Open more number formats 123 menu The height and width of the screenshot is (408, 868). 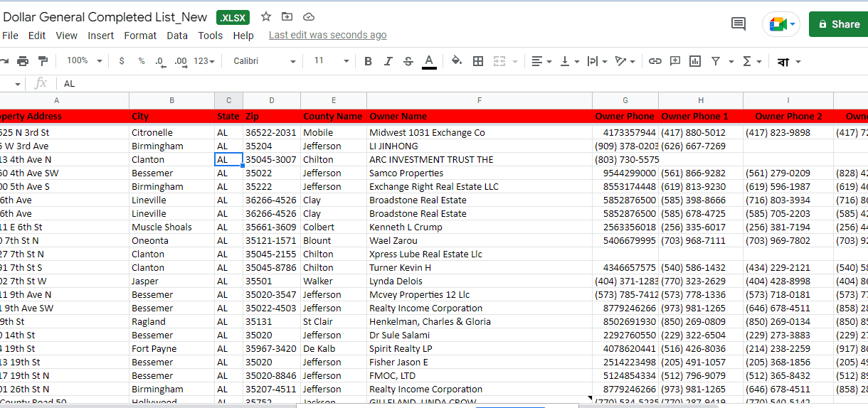tap(204, 61)
